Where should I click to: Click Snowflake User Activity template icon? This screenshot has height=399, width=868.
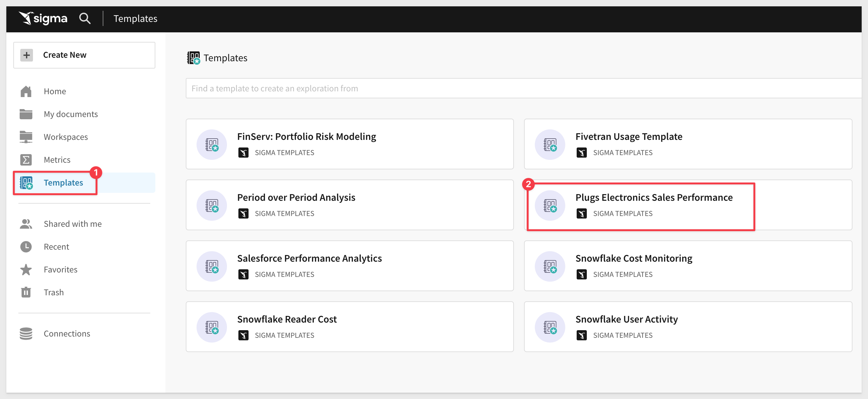[x=550, y=327]
